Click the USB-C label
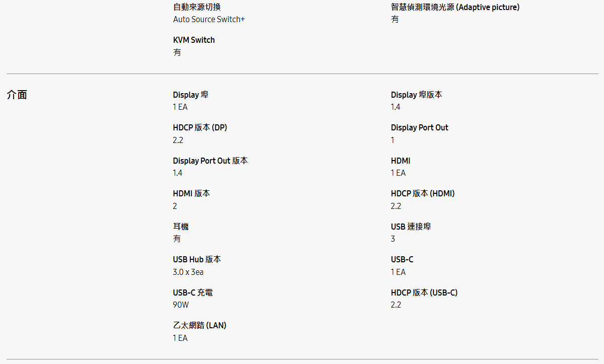Image resolution: width=604 pixels, height=364 pixels. [402, 259]
